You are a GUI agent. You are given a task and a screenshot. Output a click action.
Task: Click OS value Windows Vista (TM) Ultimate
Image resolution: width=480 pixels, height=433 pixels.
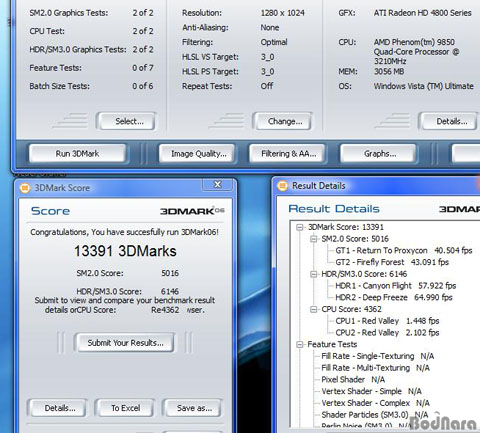[423, 86]
